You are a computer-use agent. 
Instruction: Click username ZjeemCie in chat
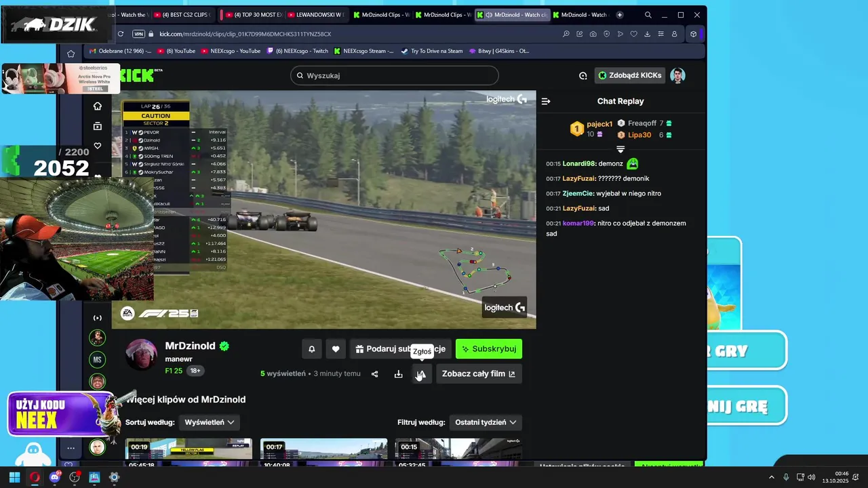[578, 193]
